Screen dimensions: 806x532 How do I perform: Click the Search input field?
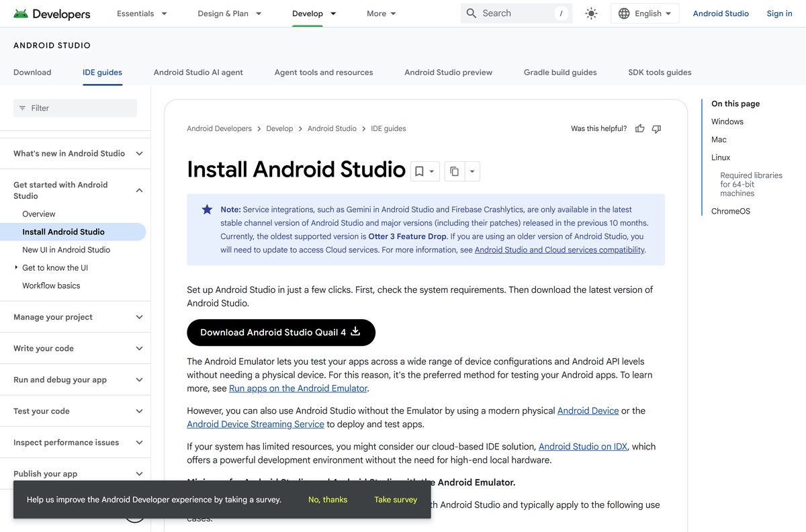[517, 13]
